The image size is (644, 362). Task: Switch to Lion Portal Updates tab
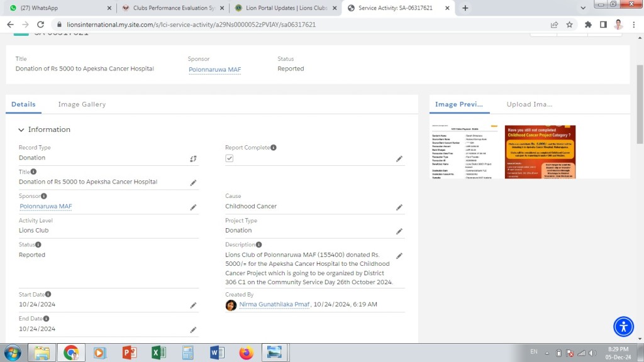[x=286, y=8]
